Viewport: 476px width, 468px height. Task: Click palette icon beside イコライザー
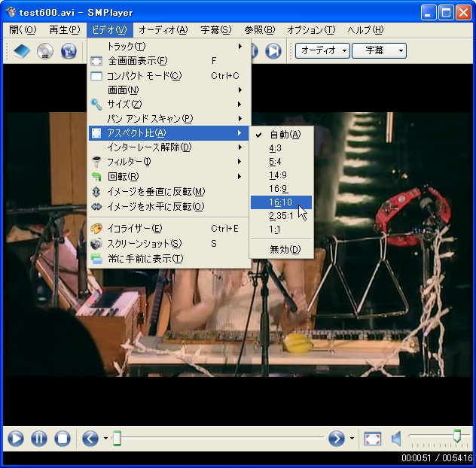coord(96,229)
